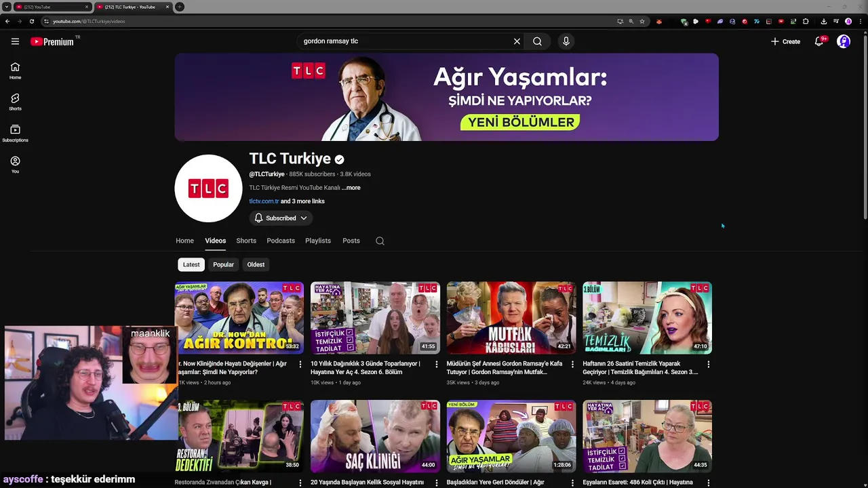Select the Latest filter chip
This screenshot has width=868, height=488.
coord(191,264)
